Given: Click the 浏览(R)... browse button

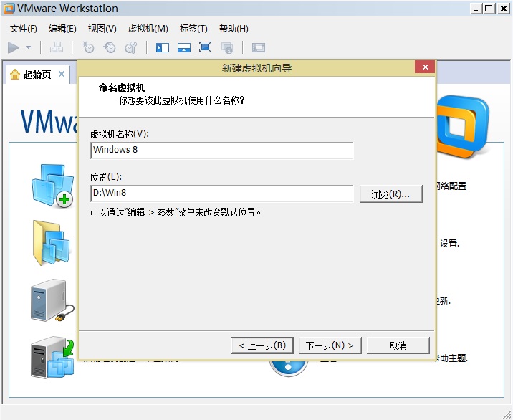Looking at the screenshot, I should (x=391, y=194).
